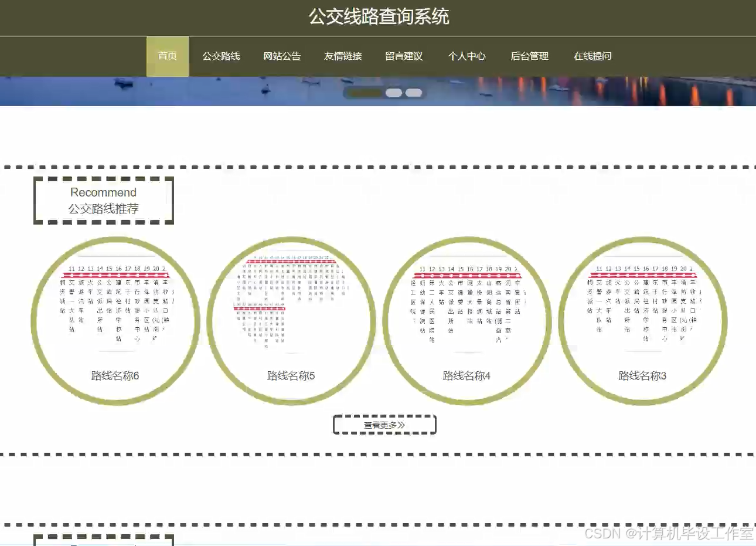Open the 友情链接 page
This screenshot has height=546, width=756.
[x=343, y=56]
